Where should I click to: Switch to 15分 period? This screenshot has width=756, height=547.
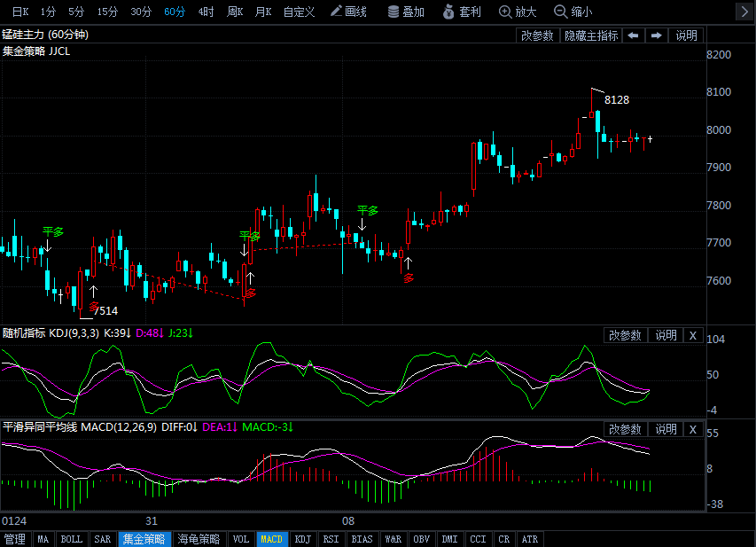click(107, 12)
